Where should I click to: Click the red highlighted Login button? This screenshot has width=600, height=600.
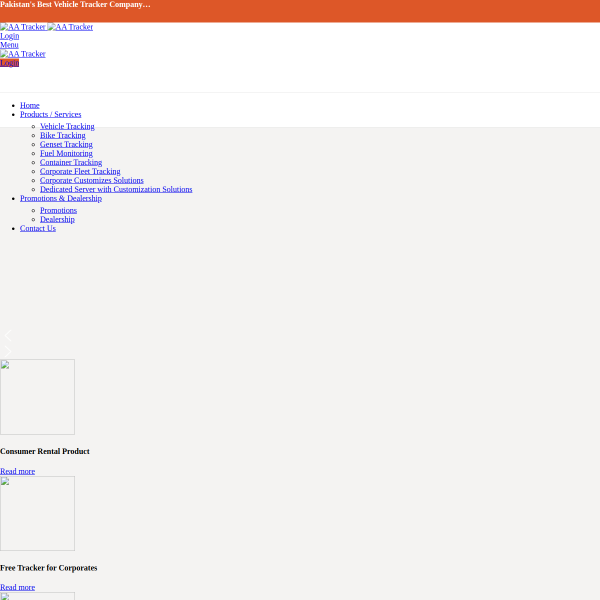pyautogui.click(x=10, y=63)
